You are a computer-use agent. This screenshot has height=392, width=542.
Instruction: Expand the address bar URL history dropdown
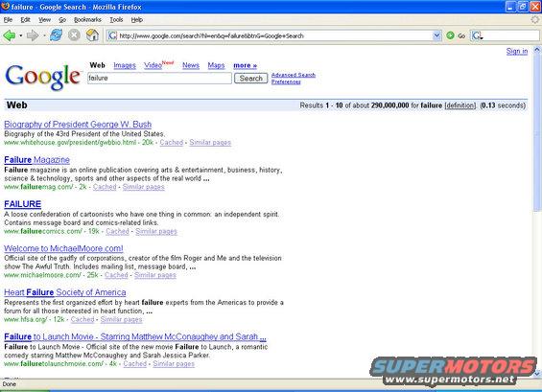click(x=436, y=35)
